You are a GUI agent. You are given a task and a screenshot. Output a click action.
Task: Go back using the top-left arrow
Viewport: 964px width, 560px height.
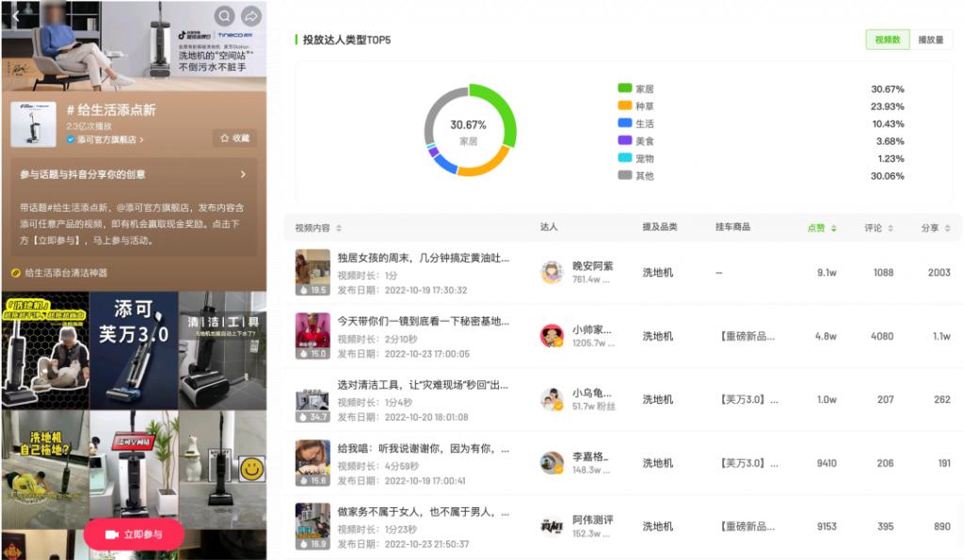coord(16,16)
